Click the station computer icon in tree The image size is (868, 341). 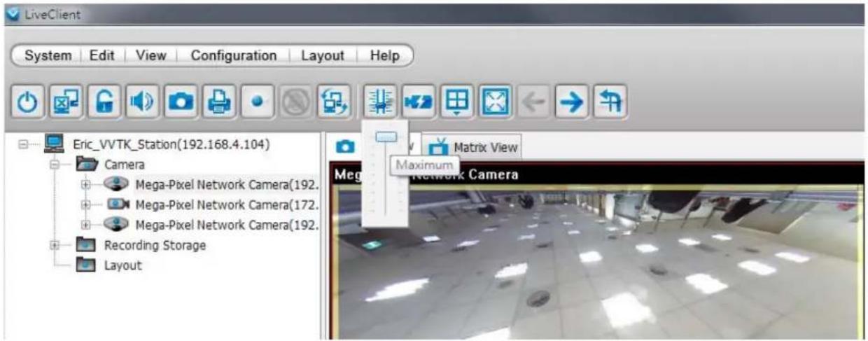53,144
